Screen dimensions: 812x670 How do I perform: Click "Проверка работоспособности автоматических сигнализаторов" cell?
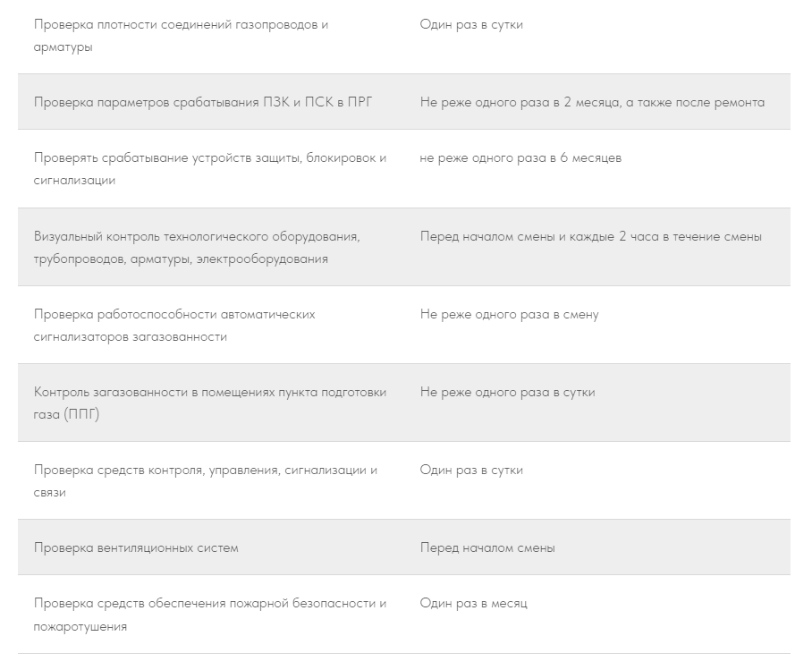[x=174, y=326]
